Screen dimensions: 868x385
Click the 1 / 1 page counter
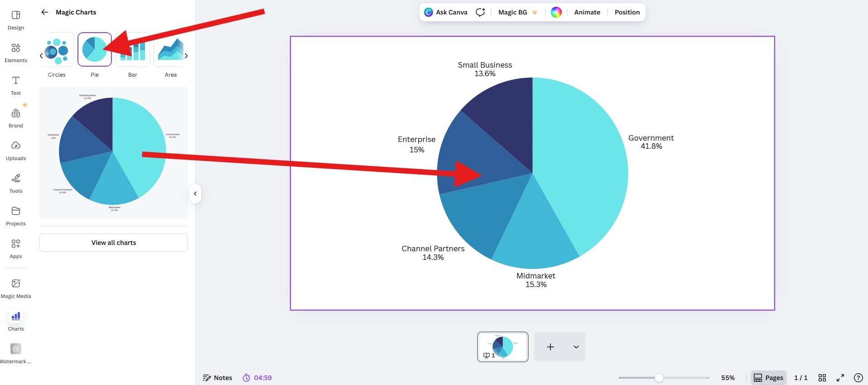point(801,378)
